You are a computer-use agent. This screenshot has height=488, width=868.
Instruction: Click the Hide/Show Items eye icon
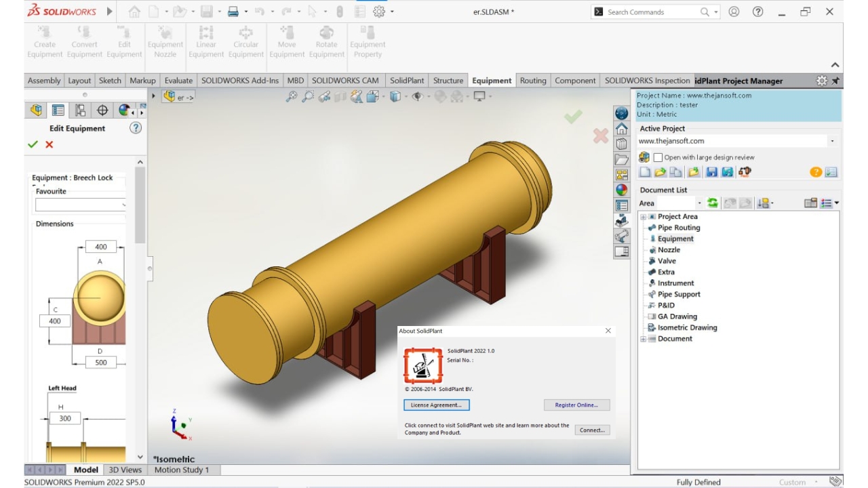click(x=417, y=97)
